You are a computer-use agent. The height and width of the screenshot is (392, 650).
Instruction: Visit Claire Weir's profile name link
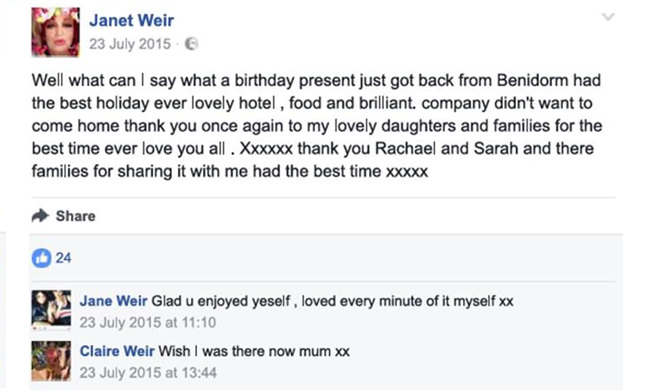(x=117, y=351)
